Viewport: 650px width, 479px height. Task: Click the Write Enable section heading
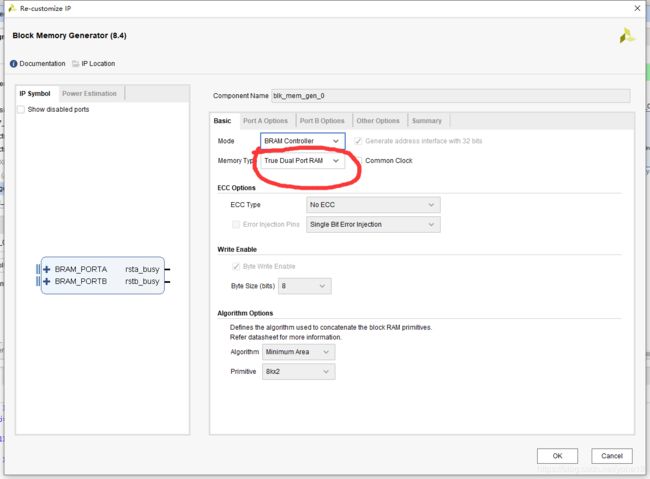click(237, 249)
